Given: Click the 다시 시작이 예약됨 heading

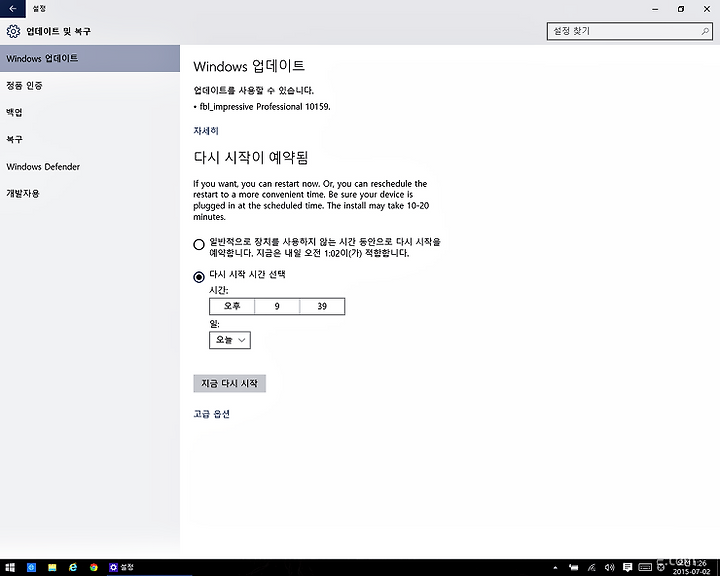Looking at the screenshot, I should 251,158.
